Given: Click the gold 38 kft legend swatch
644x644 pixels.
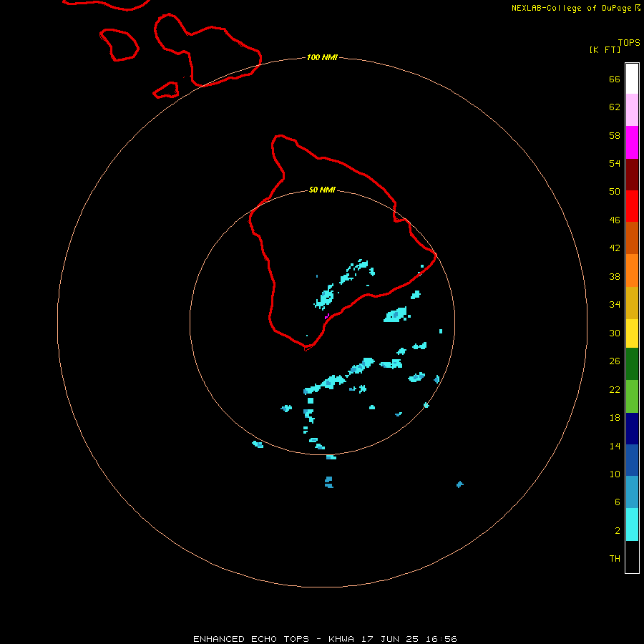Looking at the screenshot, I should pyautogui.click(x=632, y=303).
